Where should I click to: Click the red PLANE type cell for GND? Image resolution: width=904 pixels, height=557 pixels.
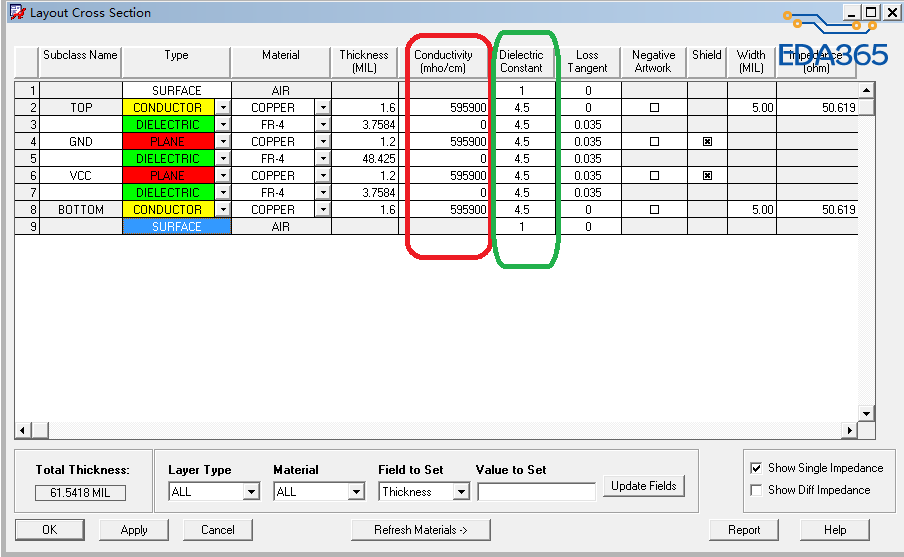click(x=168, y=142)
